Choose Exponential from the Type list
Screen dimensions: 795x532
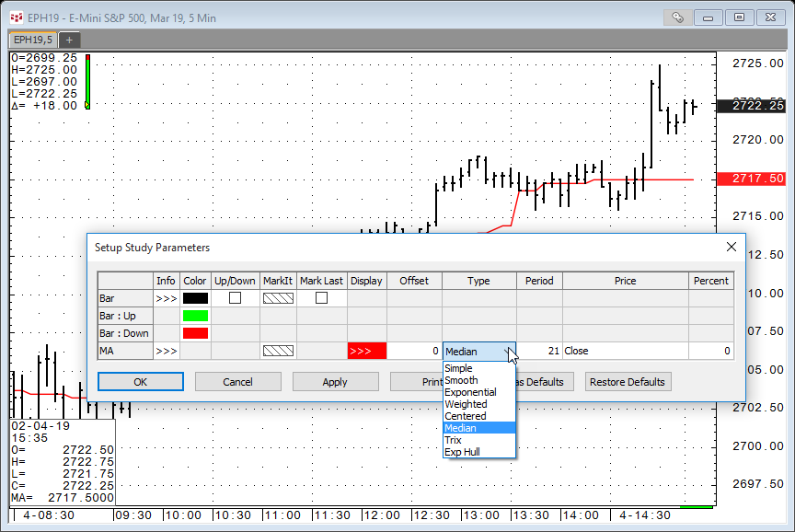[x=470, y=392]
